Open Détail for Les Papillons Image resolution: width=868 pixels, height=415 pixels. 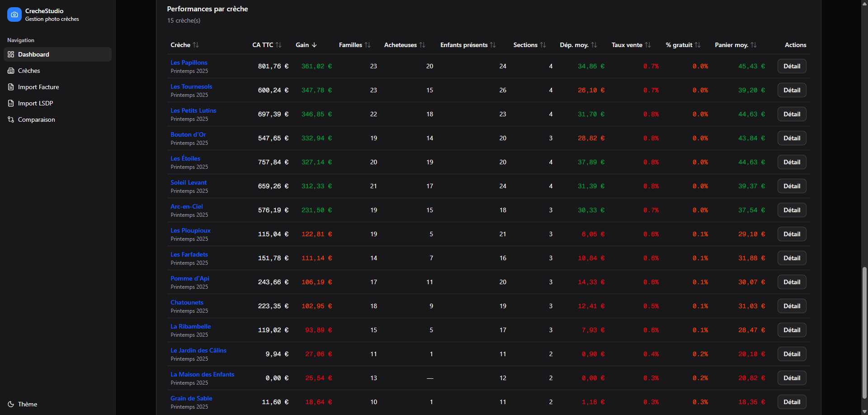792,66
